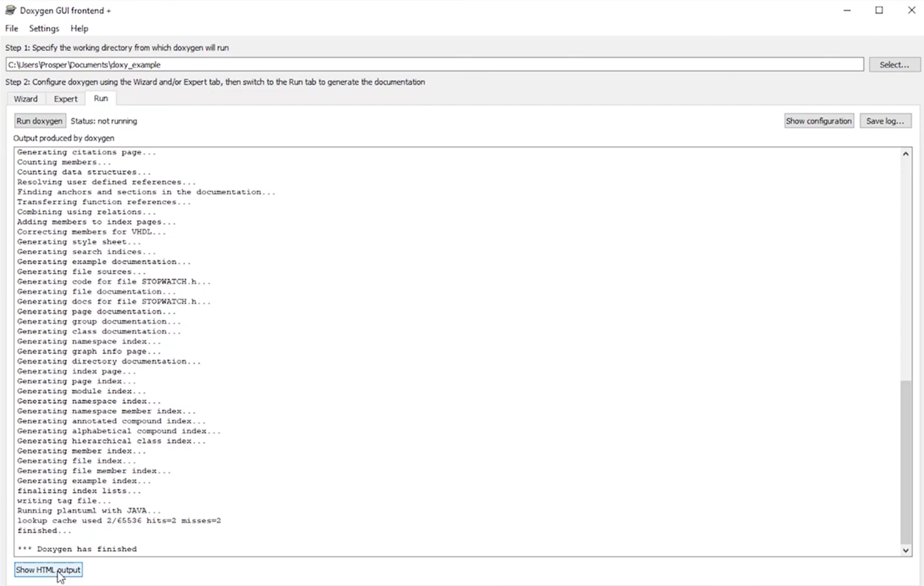Switch to the Expert tab
Screen dimensions: 924x586
pyautogui.click(x=65, y=99)
